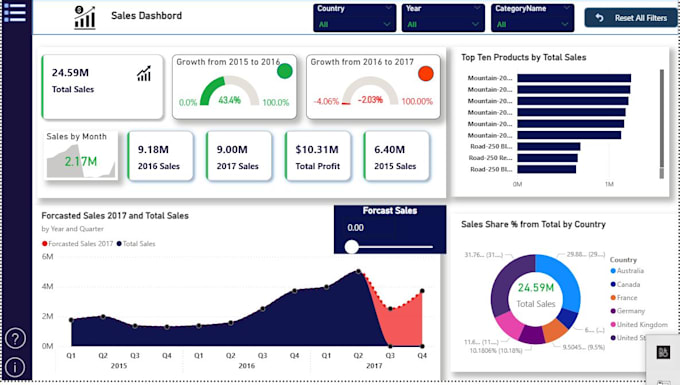Open the hamburger navigation menu
The image size is (680, 385).
(15, 12)
